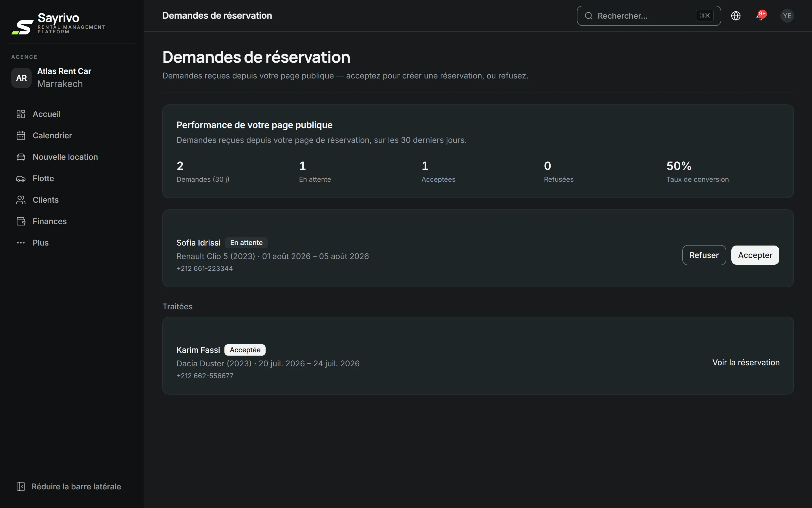This screenshot has height=508, width=812.
Task: Click the Clients people icon
Action: (x=21, y=200)
